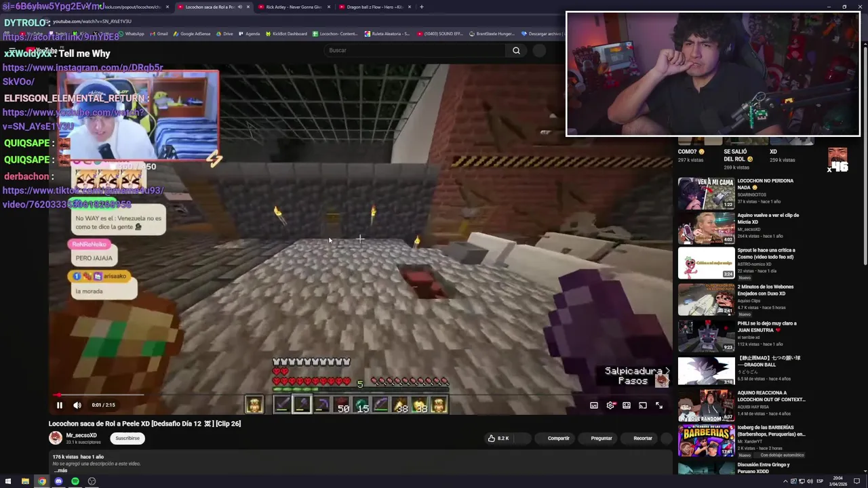Open PHILI se lo dejo muy claro video
This screenshot has height=488, width=868.
pyautogui.click(x=767, y=327)
